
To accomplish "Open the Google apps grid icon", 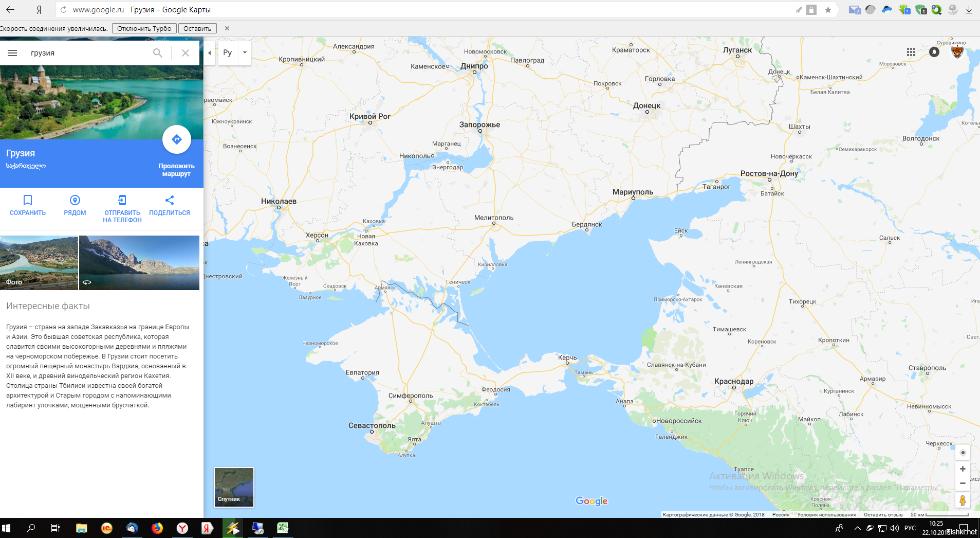I will click(911, 52).
